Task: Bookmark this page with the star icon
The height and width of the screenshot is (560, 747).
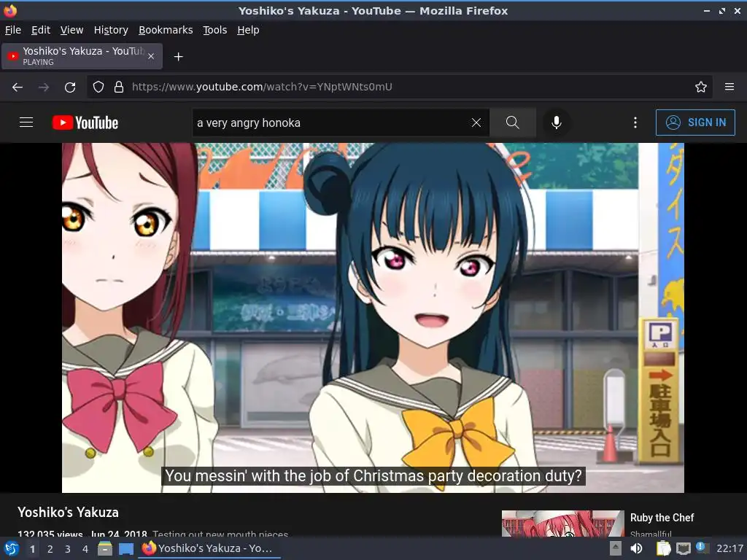Action: coord(701,87)
